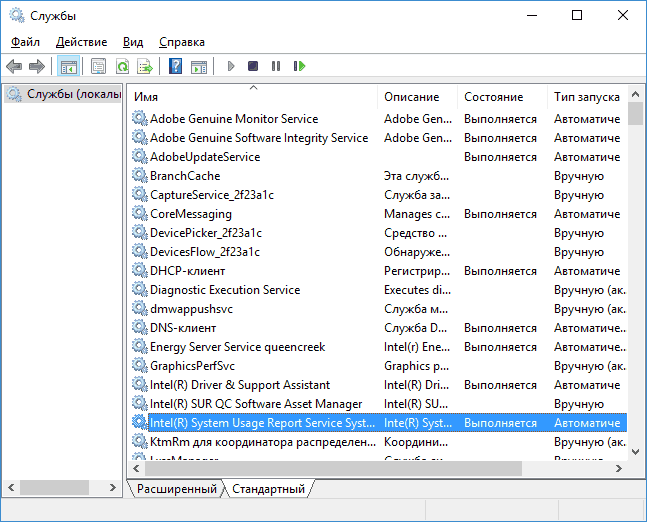Click left arrow of tree pane scrollbar
647x522 pixels.
(11, 487)
